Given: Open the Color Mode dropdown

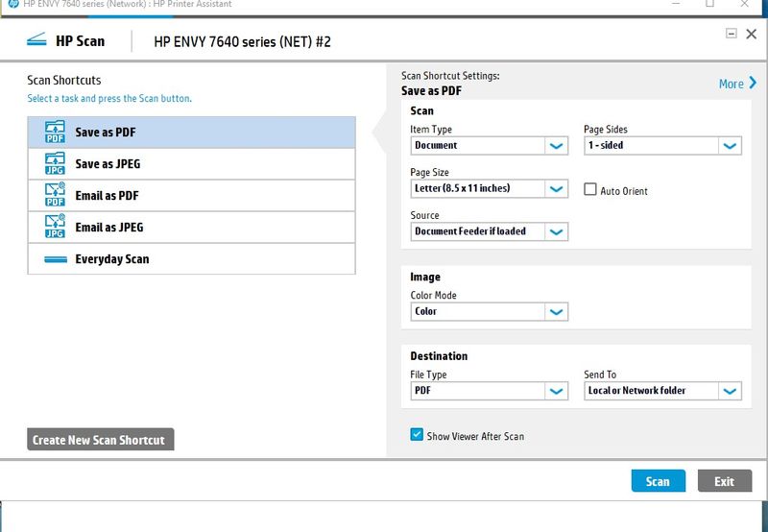Looking at the screenshot, I should [x=556, y=312].
